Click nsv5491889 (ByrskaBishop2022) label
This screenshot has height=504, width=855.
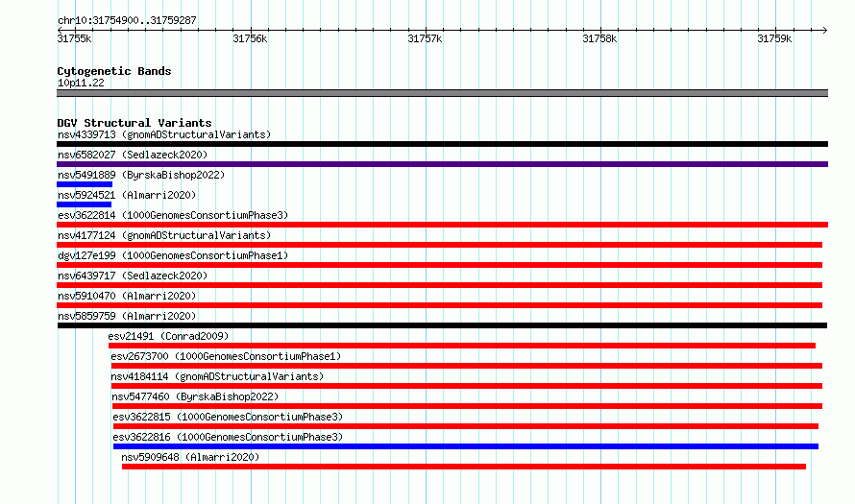tap(141, 175)
